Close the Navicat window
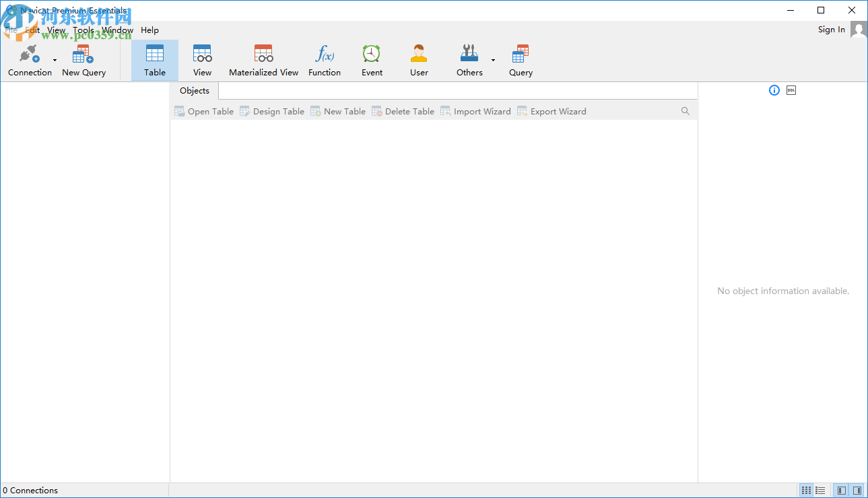The image size is (868, 498). coord(852,10)
